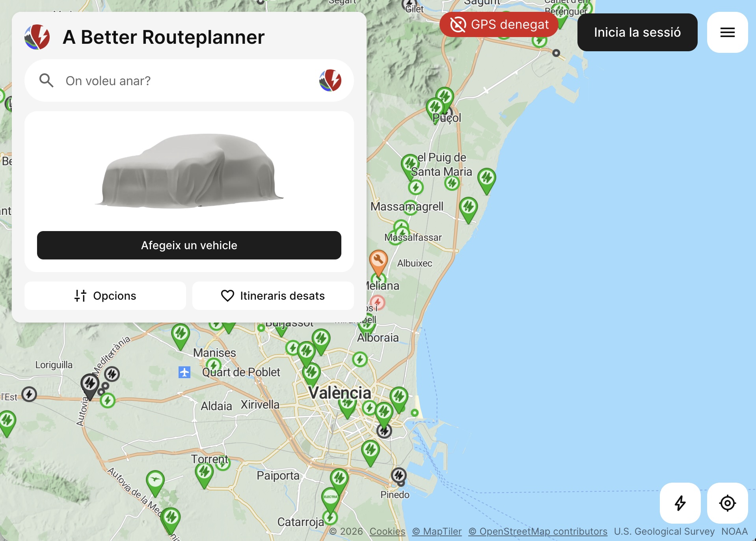The width and height of the screenshot is (756, 541).
Task: Click the 'Paiporta' map label
Action: click(x=278, y=476)
